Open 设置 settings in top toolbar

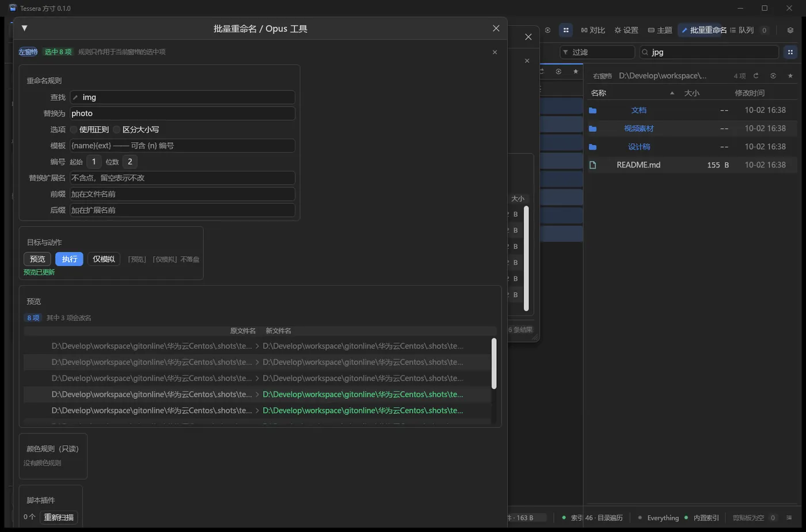626,30
